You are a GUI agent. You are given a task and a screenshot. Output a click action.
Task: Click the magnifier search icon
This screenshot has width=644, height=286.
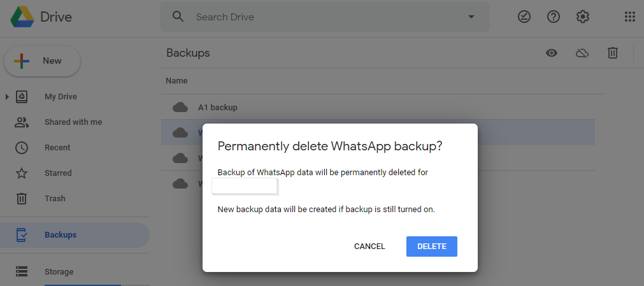coord(178,17)
